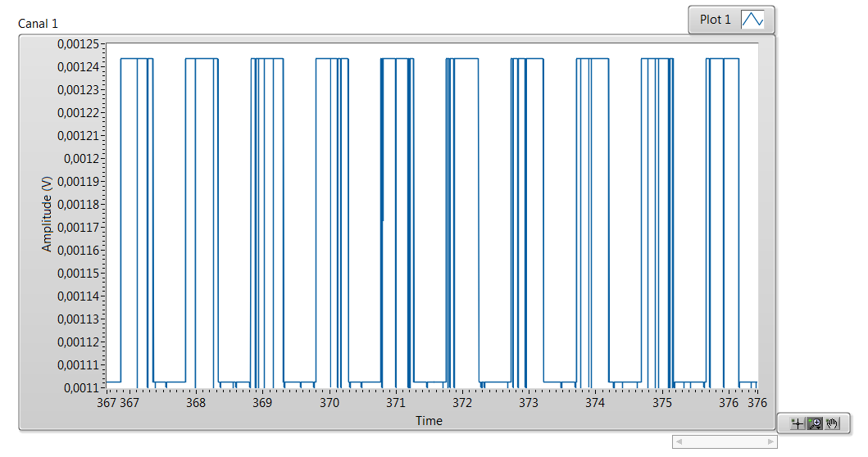The image size is (868, 457).
Task: Click the Plot 1 line style icon
Action: (x=752, y=20)
